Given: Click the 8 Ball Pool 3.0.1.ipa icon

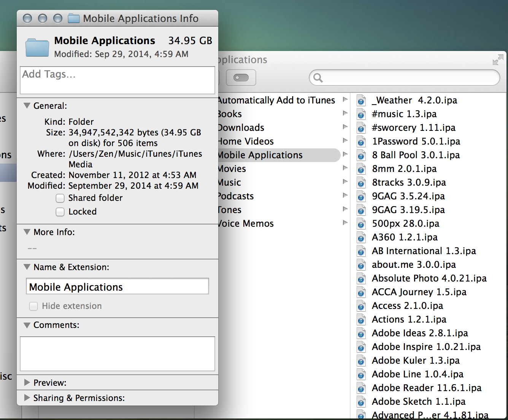Looking at the screenshot, I should click(x=361, y=156).
